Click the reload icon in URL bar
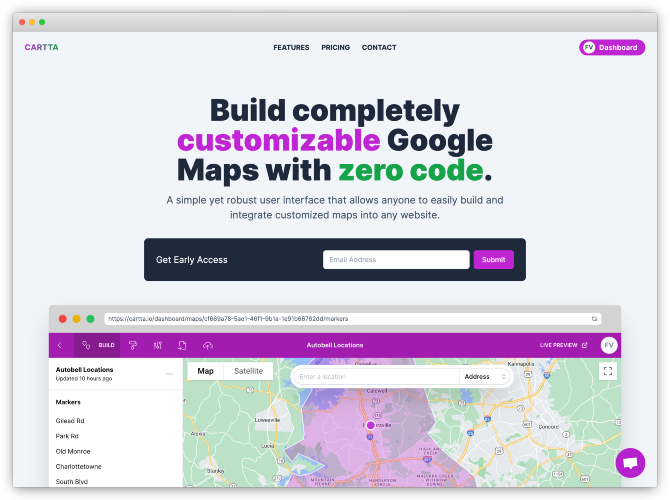The height and width of the screenshot is (500, 670). click(594, 319)
